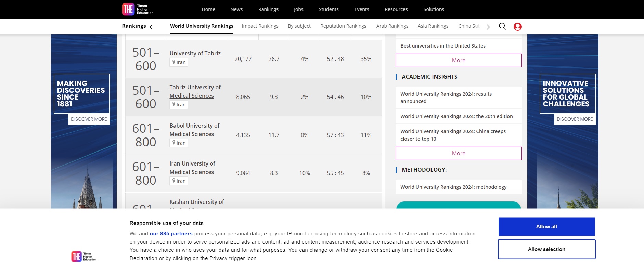Click the red user account icon
The width and height of the screenshot is (644, 262).
point(517,27)
